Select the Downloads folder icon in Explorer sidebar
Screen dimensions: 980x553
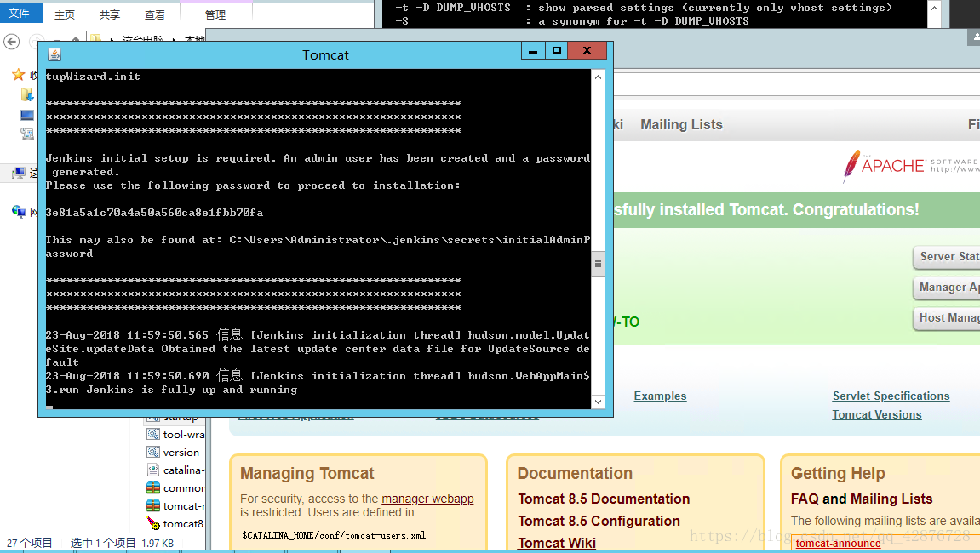pos(27,94)
